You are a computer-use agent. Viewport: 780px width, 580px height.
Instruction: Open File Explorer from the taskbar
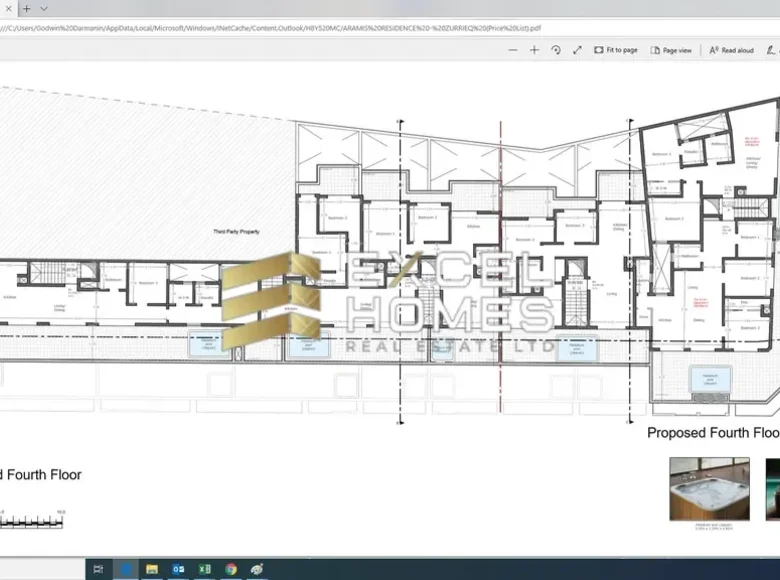pos(152,569)
